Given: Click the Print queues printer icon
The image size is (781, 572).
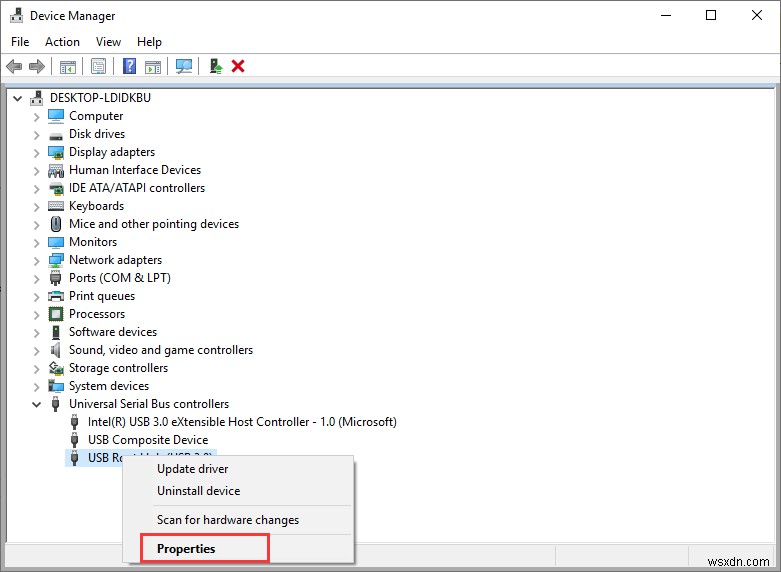Looking at the screenshot, I should tap(56, 296).
